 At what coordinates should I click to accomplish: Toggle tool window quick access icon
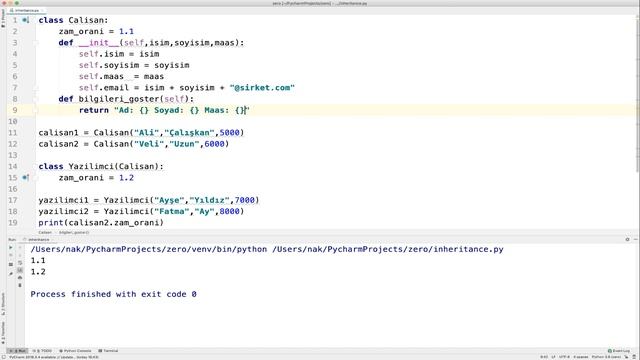pyautogui.click(x=3, y=357)
